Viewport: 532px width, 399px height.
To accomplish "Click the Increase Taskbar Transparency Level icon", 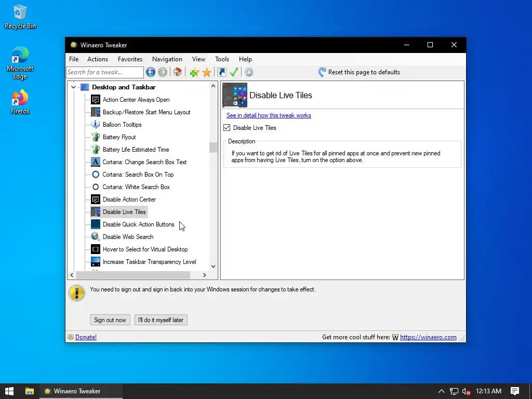I will [96, 262].
